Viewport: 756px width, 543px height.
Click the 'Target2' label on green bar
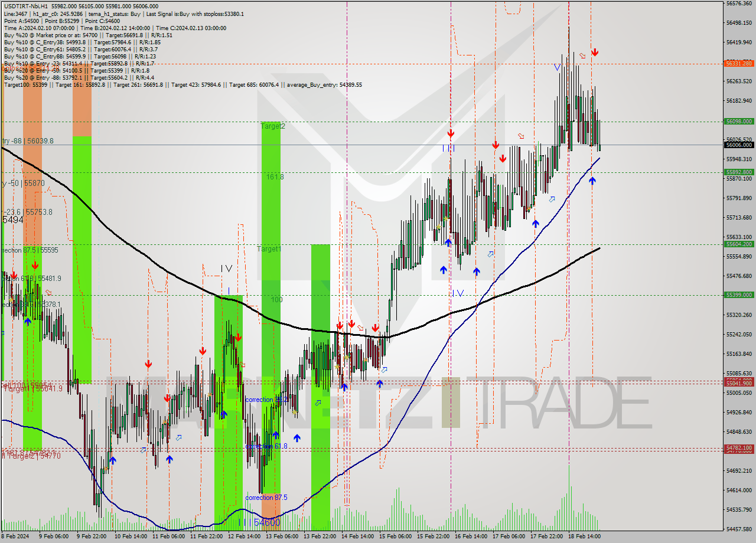tap(273, 126)
